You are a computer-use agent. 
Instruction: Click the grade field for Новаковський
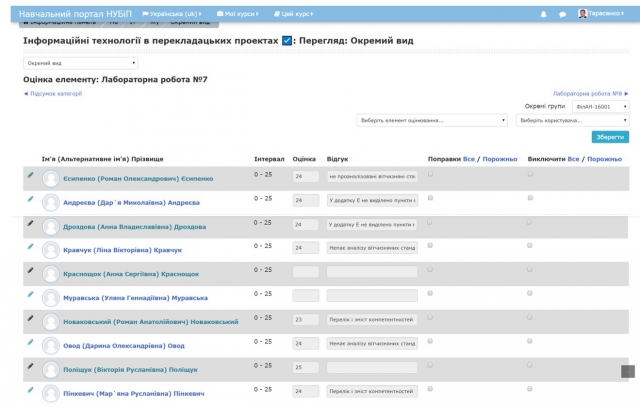pyautogui.click(x=304, y=320)
